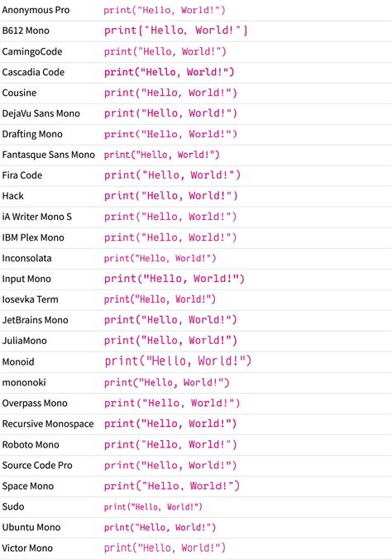The width and height of the screenshot is (392, 560).
Task: Click the code sample beside CamingoCode
Action: 165,52
